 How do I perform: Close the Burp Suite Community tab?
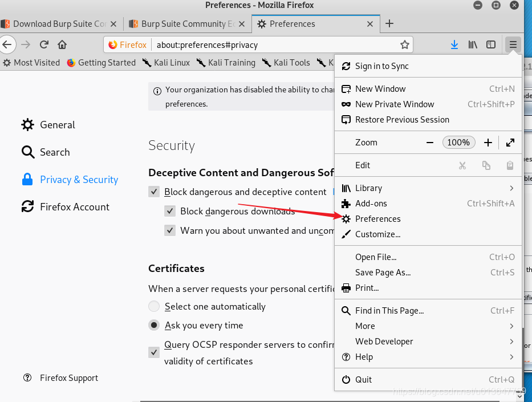point(242,24)
